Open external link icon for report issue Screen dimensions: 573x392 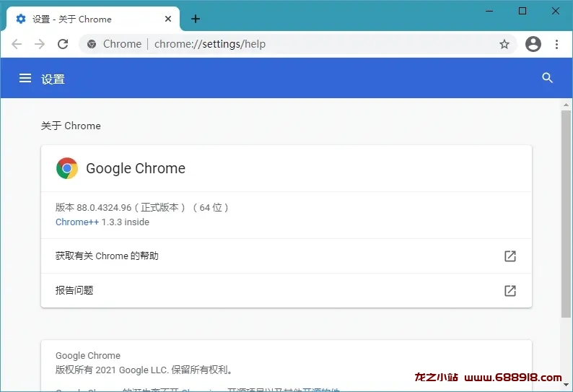pyautogui.click(x=510, y=291)
